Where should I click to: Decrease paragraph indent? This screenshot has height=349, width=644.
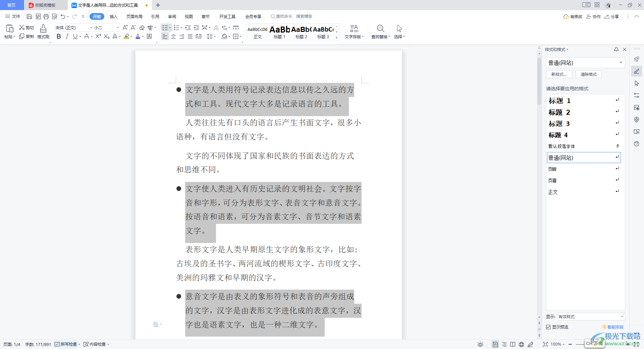click(x=188, y=28)
